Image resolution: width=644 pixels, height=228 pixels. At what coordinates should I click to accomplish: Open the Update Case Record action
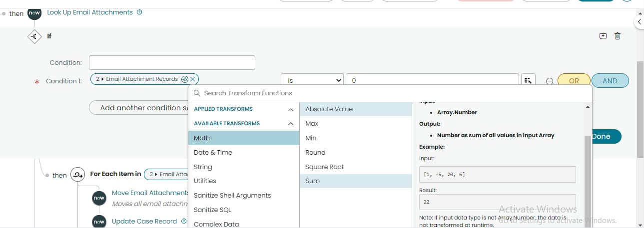(x=144, y=221)
